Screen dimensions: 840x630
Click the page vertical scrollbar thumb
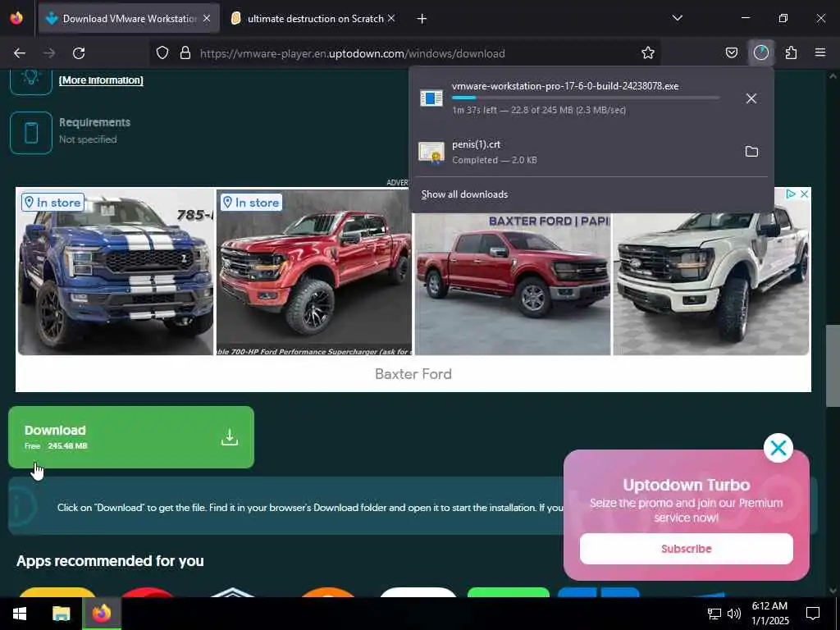point(833,366)
